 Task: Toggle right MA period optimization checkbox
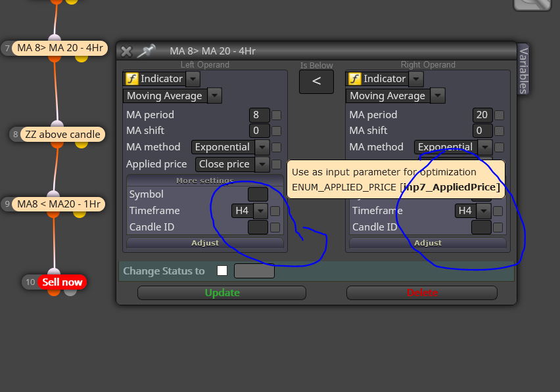click(500, 115)
